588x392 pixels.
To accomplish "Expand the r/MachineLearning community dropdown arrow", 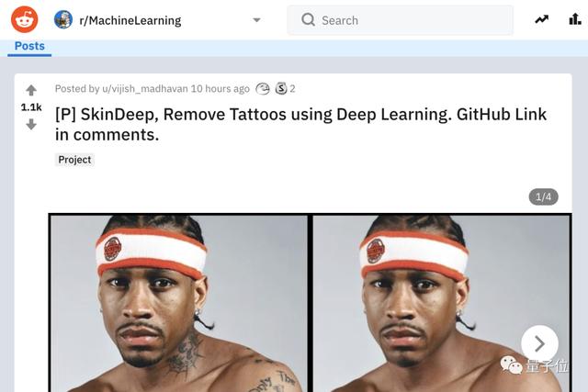I will [x=257, y=20].
